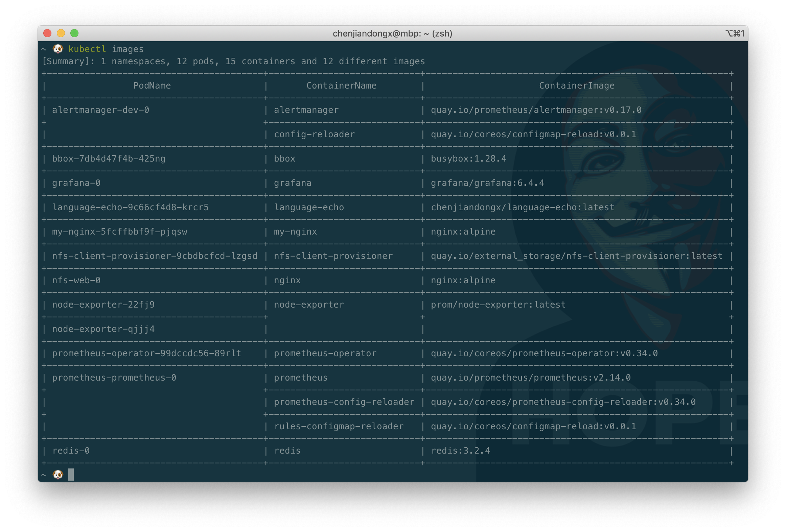The width and height of the screenshot is (786, 532).
Task: Click nginx:alpine image in nfs-web-0 row
Action: (463, 281)
